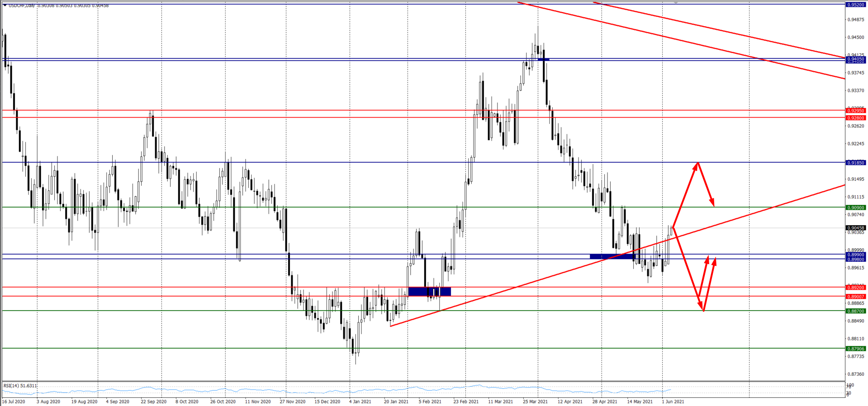Click the chart shift triangle marker at top
Image resolution: width=868 pixels, height=406 pixels.
(x=676, y=3)
